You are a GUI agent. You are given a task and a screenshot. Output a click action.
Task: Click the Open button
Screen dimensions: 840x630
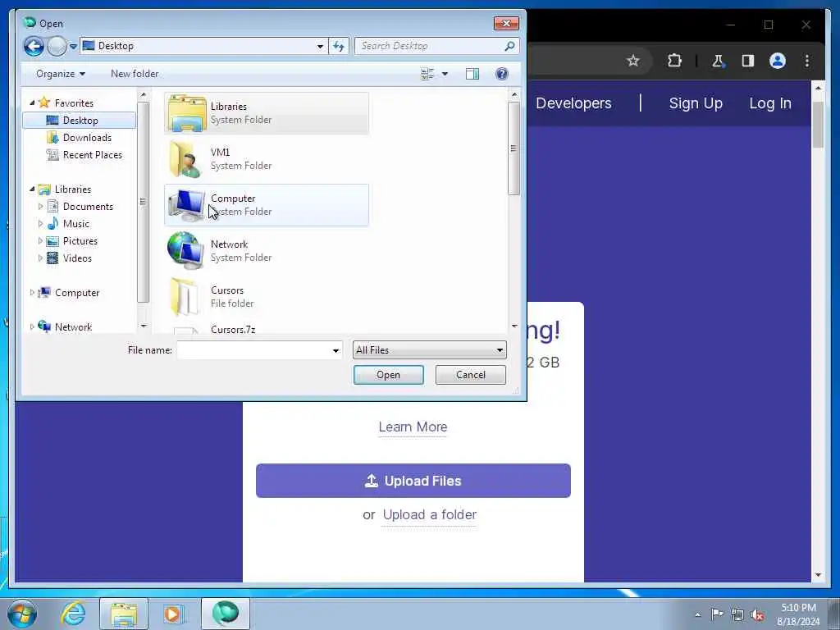tap(388, 375)
